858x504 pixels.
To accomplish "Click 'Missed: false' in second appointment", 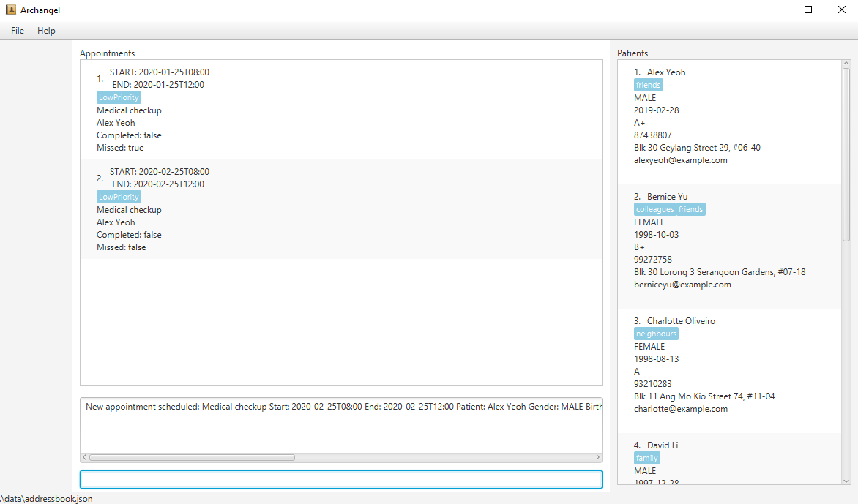I will pos(122,247).
